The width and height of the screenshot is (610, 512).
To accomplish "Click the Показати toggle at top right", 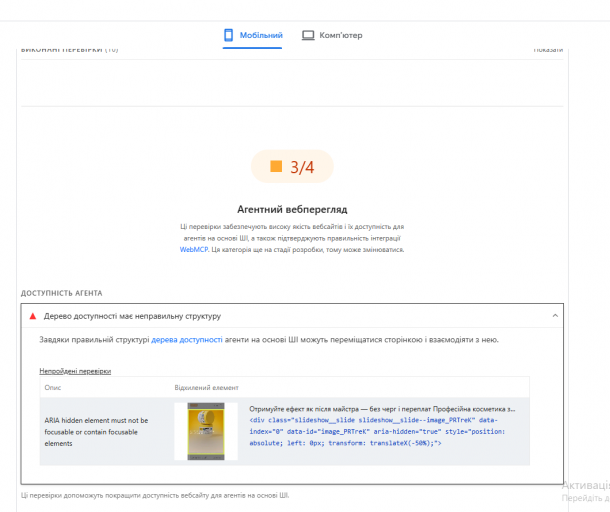I will coord(548,50).
